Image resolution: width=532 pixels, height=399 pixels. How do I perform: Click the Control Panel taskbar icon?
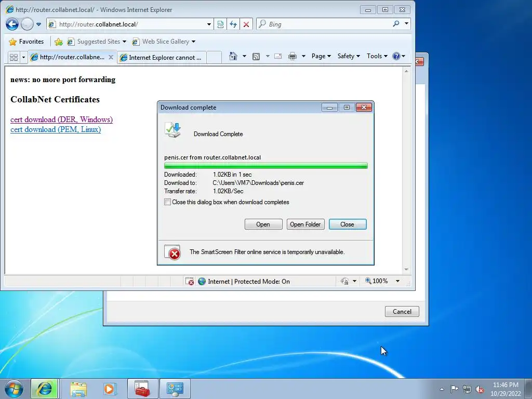click(x=175, y=389)
